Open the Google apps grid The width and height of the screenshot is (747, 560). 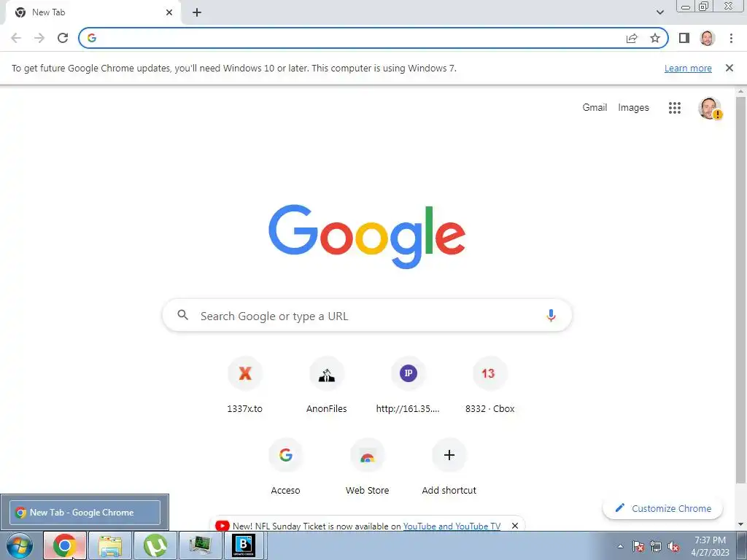[x=675, y=108]
